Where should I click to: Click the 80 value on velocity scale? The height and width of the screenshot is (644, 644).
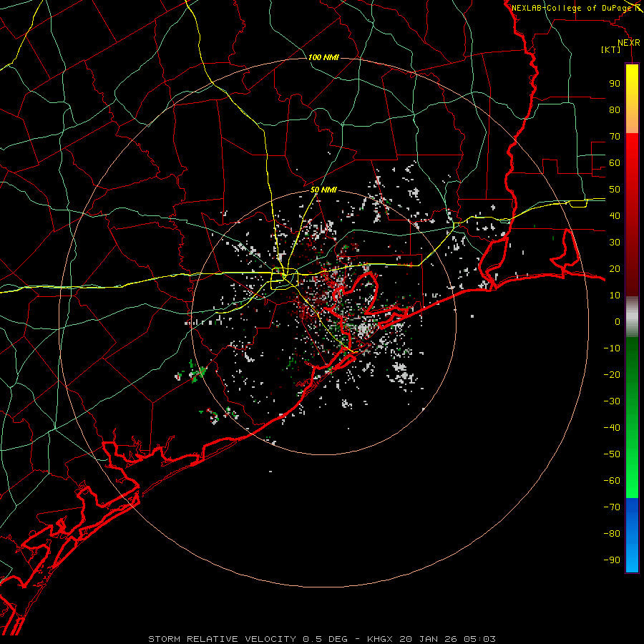pos(615,109)
